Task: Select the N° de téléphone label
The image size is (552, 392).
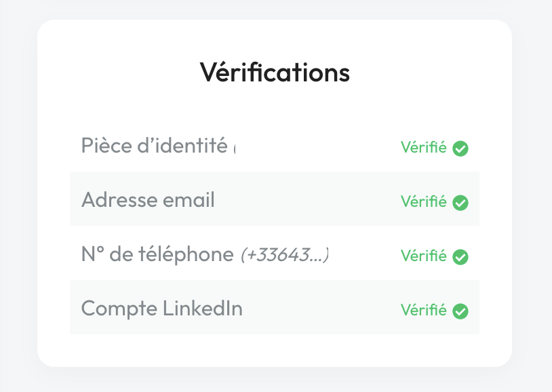Action: [157, 254]
